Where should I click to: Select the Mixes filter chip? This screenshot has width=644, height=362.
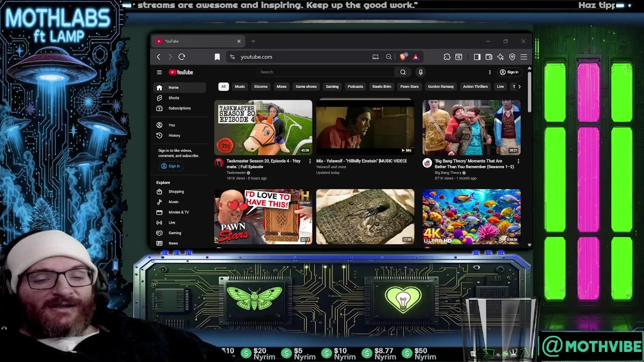click(281, 86)
